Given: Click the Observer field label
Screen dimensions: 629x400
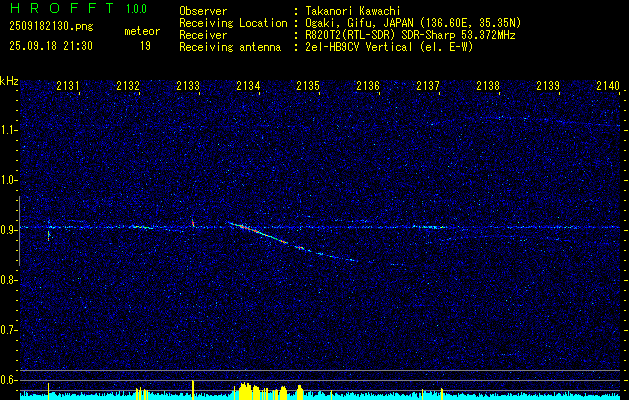Looking at the screenshot, I should 203,11.
